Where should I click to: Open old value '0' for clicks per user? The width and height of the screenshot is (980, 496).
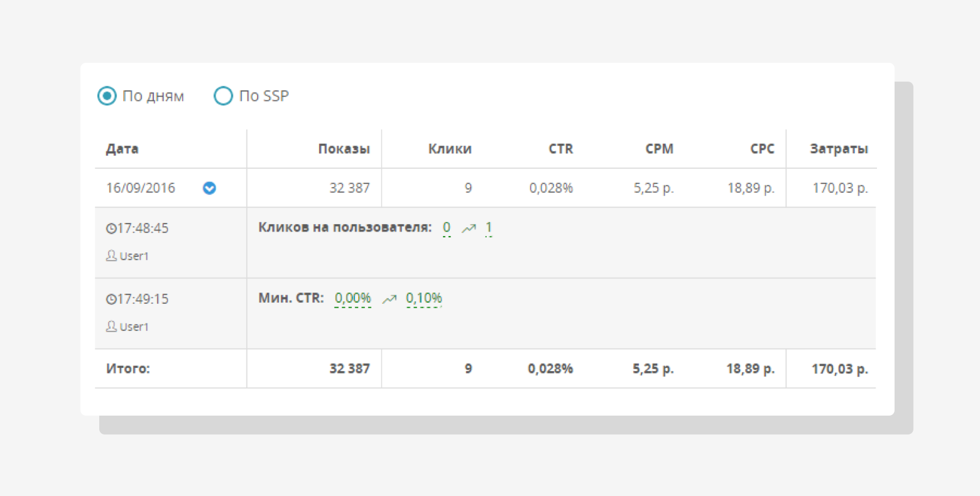(447, 228)
